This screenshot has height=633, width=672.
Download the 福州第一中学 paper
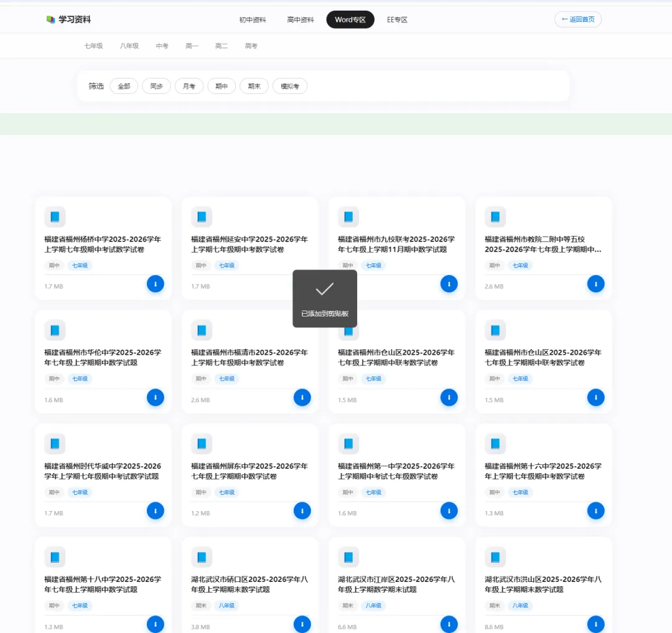[449, 510]
